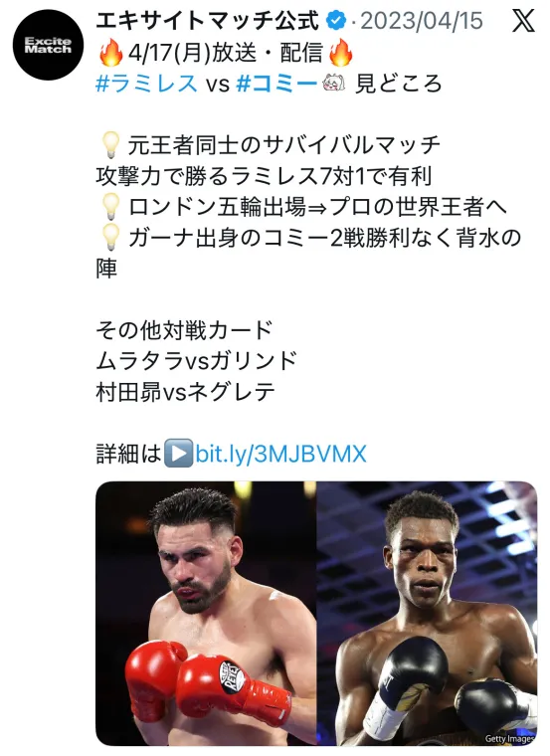The height and width of the screenshot is (756, 550).
Task: Open the bit.ly/3MJBVMX link
Action: pyautogui.click(x=280, y=454)
